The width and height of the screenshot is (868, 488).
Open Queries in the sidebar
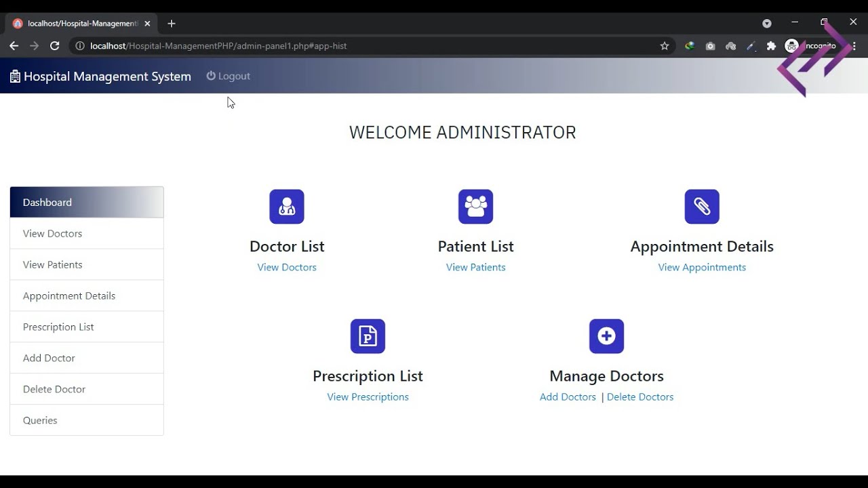coord(87,420)
